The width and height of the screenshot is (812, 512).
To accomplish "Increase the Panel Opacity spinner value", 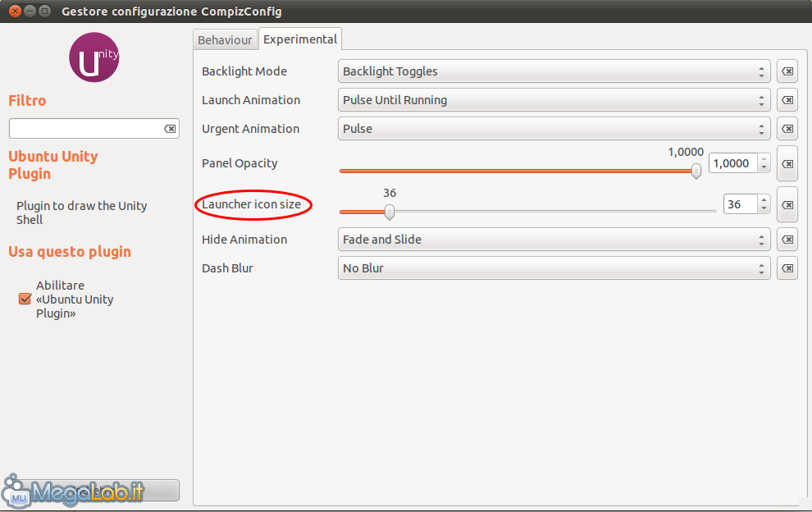I will 764,160.
